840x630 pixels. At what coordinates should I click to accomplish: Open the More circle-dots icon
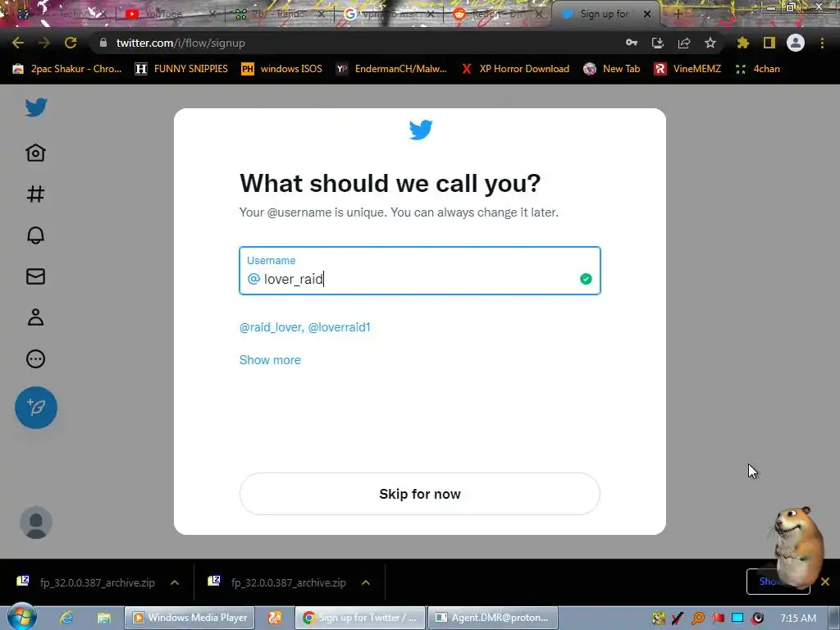tap(36, 359)
